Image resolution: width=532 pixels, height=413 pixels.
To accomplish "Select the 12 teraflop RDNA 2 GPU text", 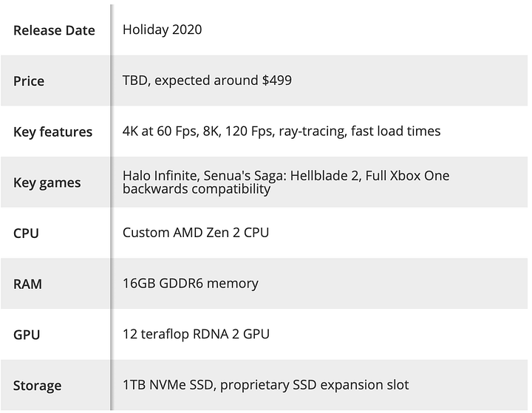I will tap(196, 334).
